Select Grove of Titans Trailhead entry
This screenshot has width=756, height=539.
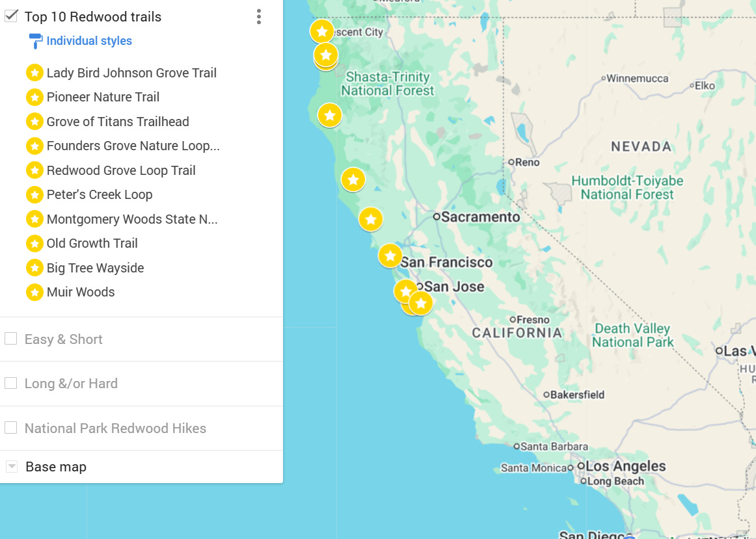pyautogui.click(x=118, y=122)
